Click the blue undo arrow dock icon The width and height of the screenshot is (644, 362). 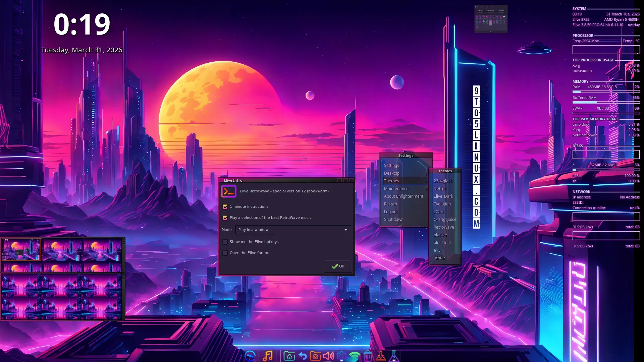point(303,356)
